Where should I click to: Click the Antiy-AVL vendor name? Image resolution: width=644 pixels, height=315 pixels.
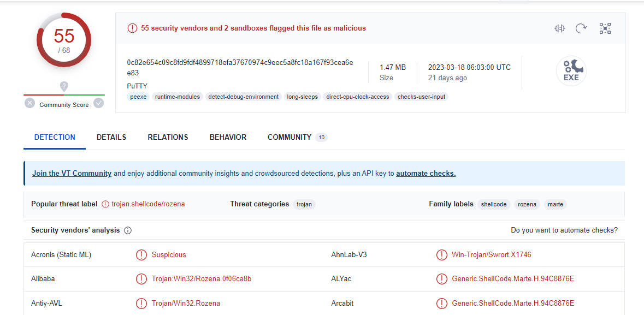point(47,304)
